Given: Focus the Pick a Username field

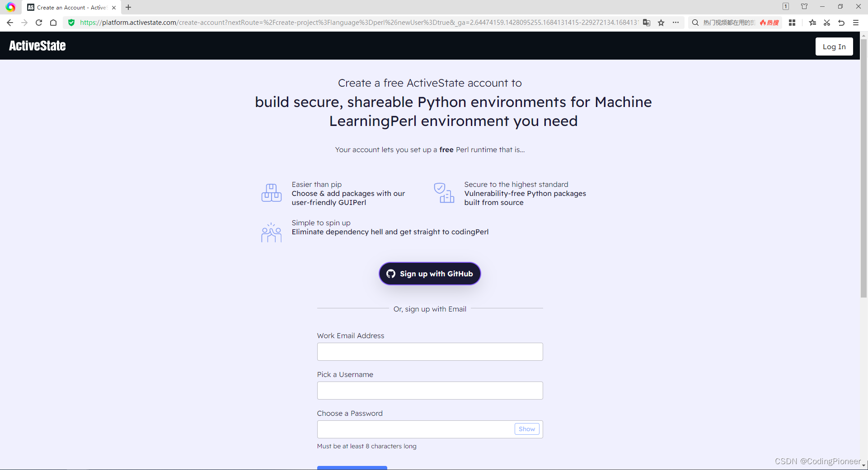Looking at the screenshot, I should (x=430, y=391).
